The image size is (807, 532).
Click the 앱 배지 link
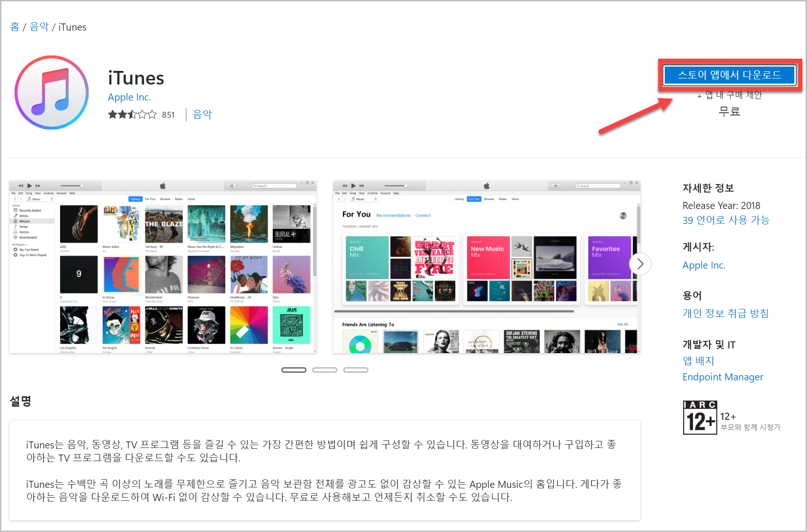coord(698,361)
